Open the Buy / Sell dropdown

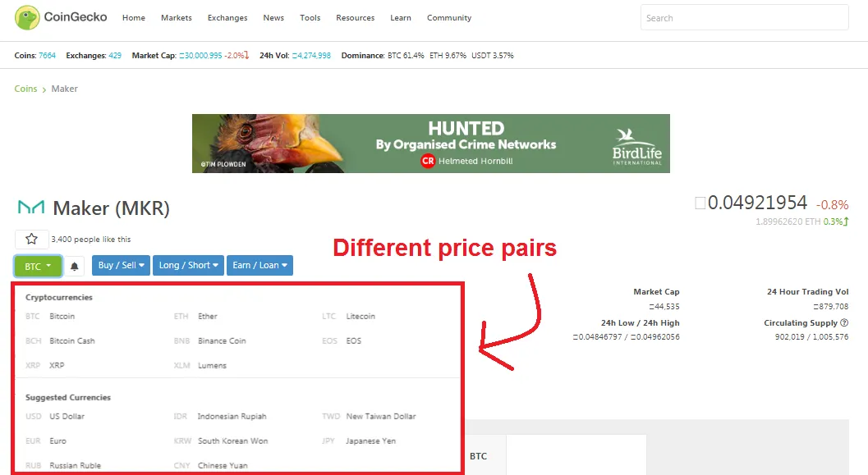(x=122, y=265)
